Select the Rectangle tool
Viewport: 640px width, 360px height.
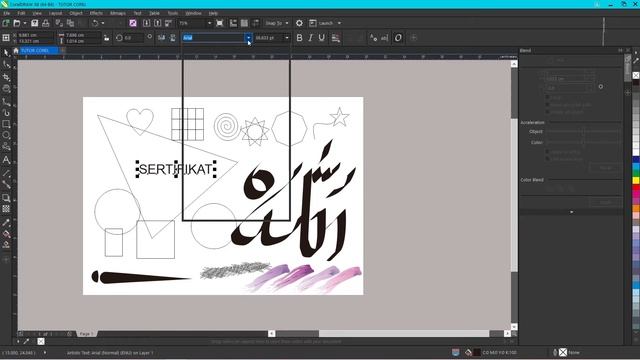pos(6,124)
